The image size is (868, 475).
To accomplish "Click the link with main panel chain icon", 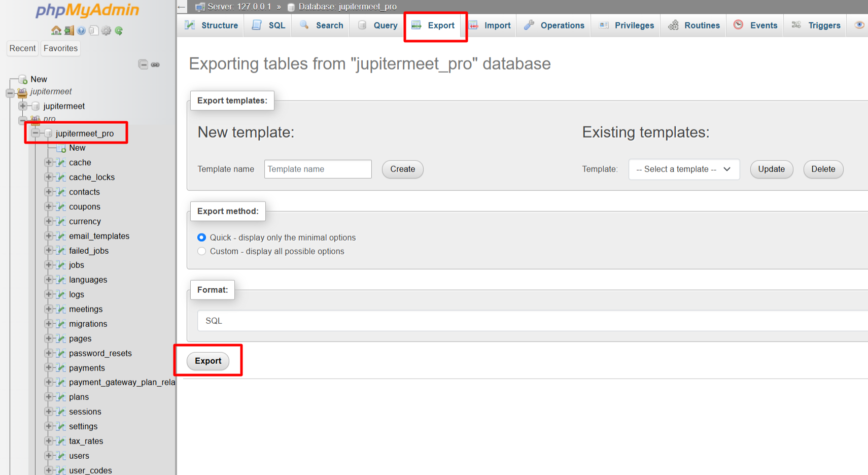I will pyautogui.click(x=155, y=64).
